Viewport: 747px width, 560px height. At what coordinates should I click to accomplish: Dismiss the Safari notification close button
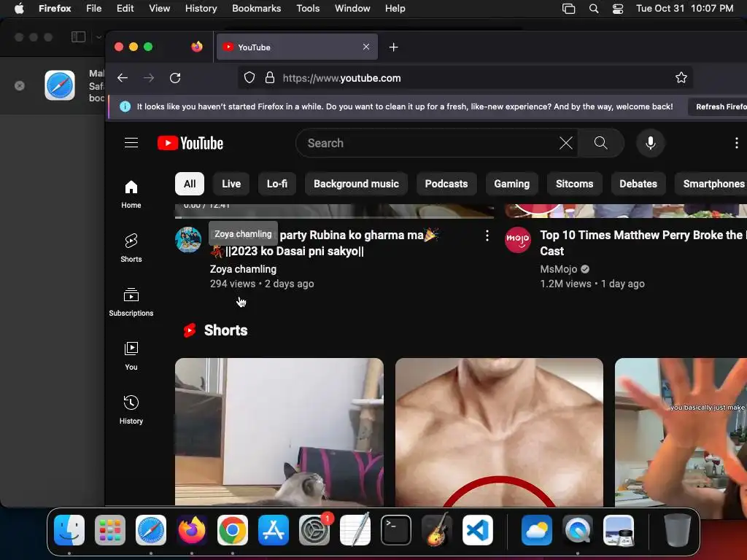click(20, 86)
